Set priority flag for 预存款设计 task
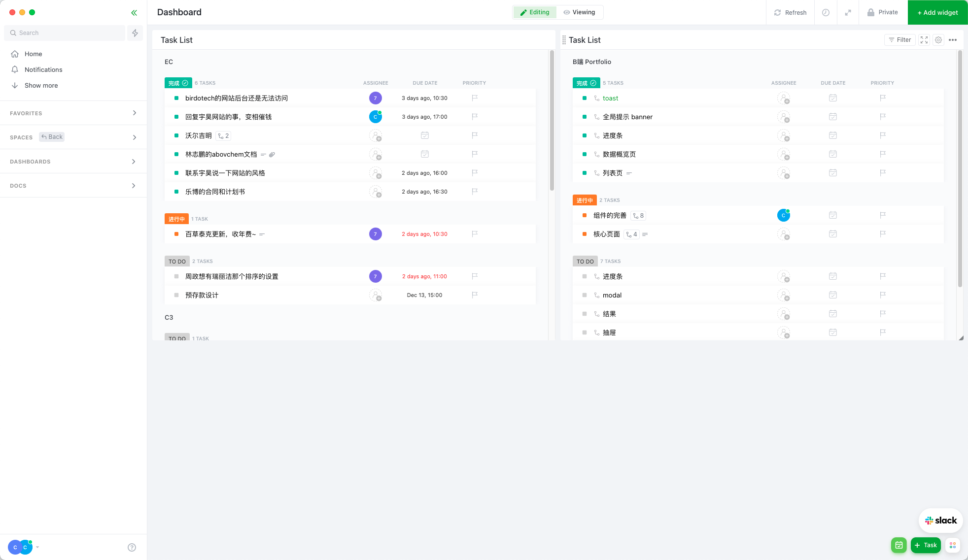968x560 pixels. [475, 295]
